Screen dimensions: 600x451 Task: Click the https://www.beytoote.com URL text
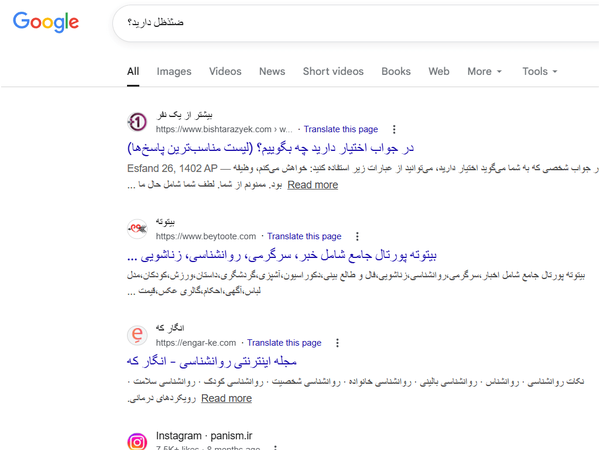point(206,236)
